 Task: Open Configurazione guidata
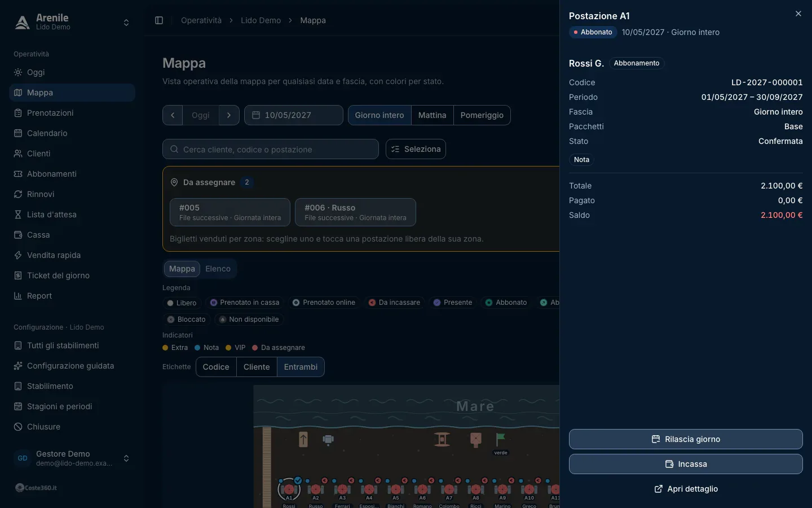[72, 366]
